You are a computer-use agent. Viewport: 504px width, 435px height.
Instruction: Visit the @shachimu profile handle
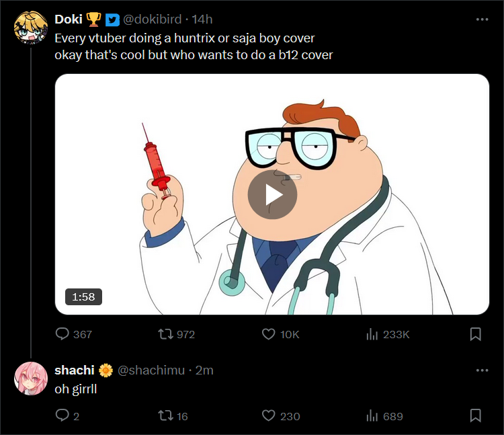tap(151, 370)
